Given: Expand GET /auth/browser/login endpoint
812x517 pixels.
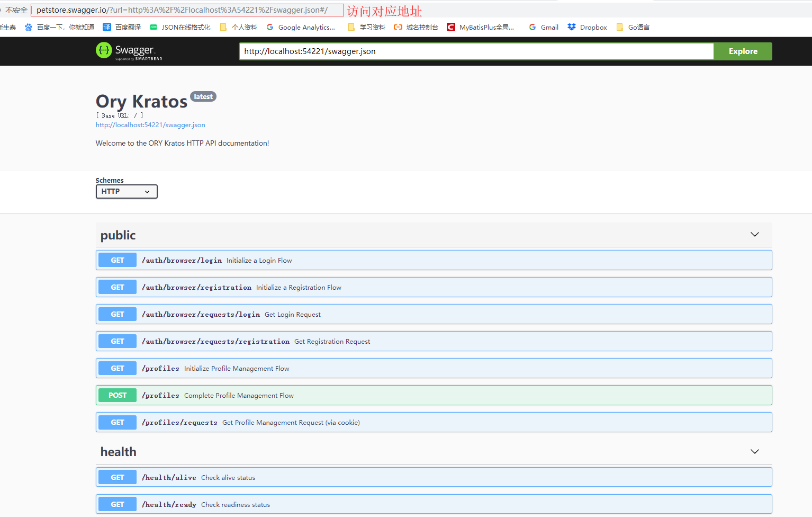Looking at the screenshot, I should coord(434,260).
